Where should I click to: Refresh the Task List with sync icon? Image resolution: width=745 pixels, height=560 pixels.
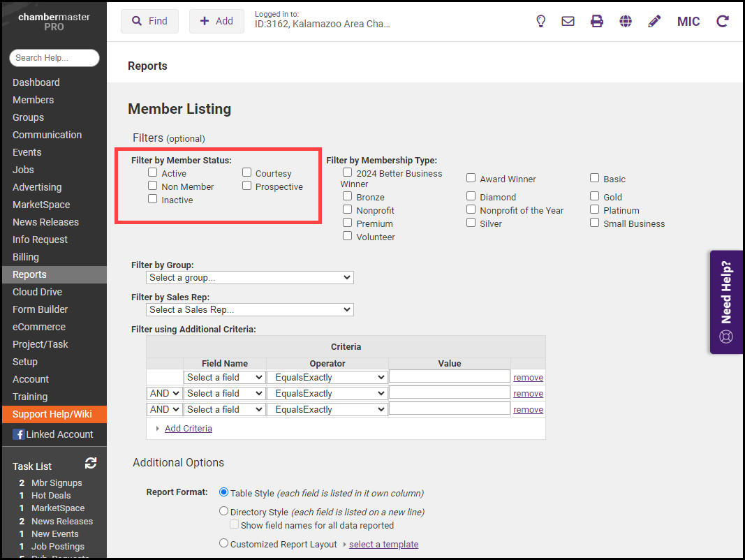91,463
